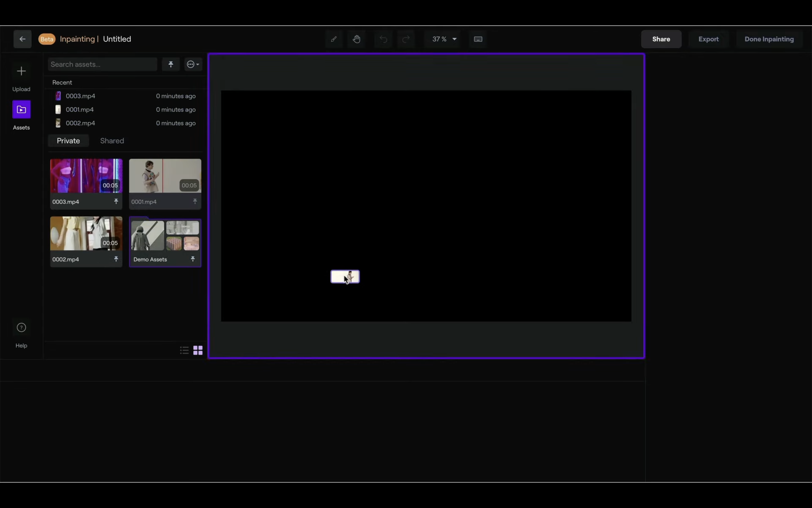Screen dimensions: 812x508
Task: Switch to the Shared tab
Action: point(112,141)
